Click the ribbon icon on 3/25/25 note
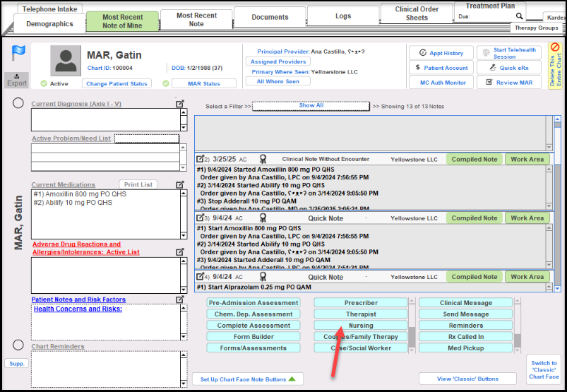The width and height of the screenshot is (567, 392). pyautogui.click(x=263, y=159)
